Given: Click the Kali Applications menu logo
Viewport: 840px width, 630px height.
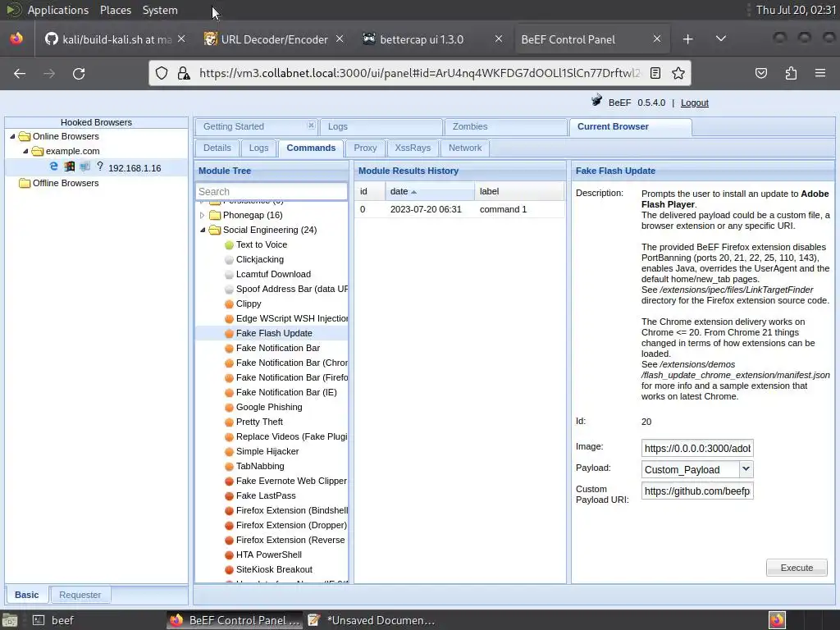Looking at the screenshot, I should click(x=13, y=10).
